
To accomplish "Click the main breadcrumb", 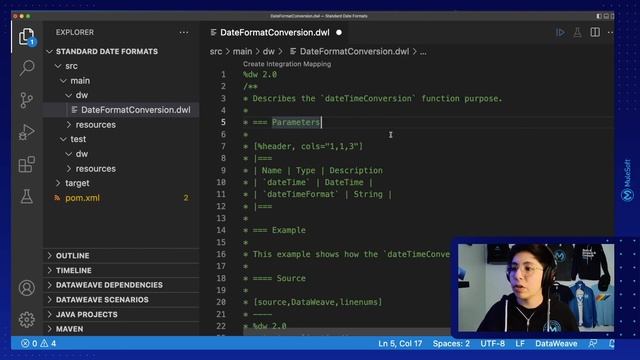I will point(242,51).
